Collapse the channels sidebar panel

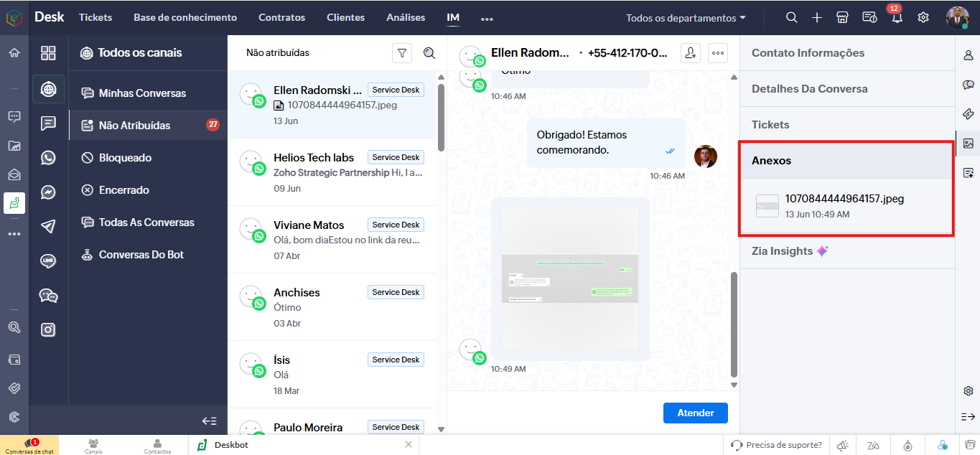point(209,421)
